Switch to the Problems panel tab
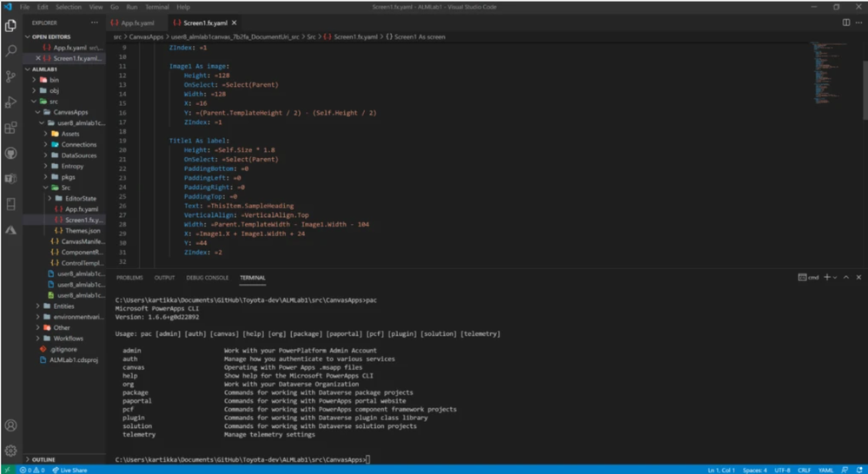 tap(129, 278)
